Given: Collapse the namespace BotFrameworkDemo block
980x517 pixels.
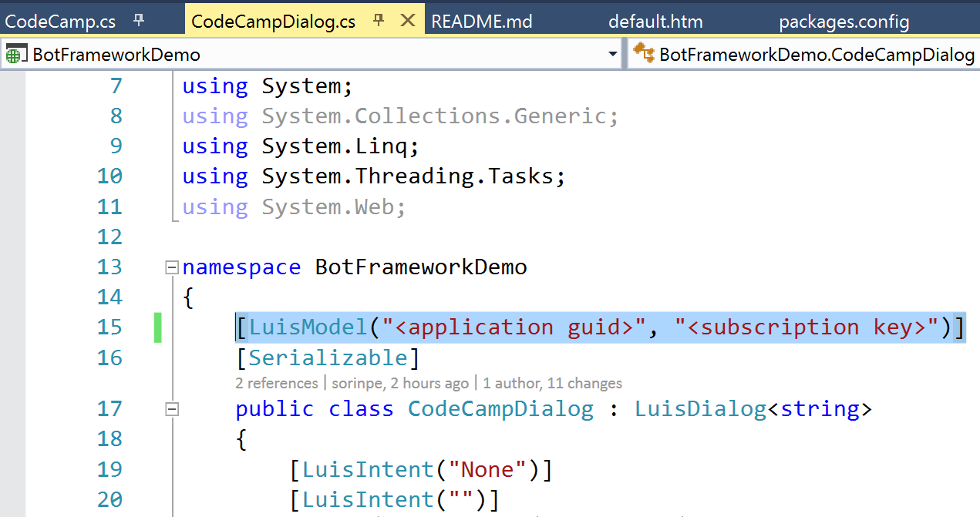Looking at the screenshot, I should (x=172, y=268).
